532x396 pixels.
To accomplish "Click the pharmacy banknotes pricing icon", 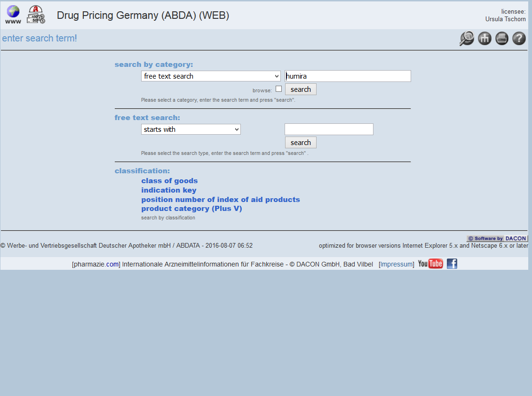I will pyautogui.click(x=36, y=15).
